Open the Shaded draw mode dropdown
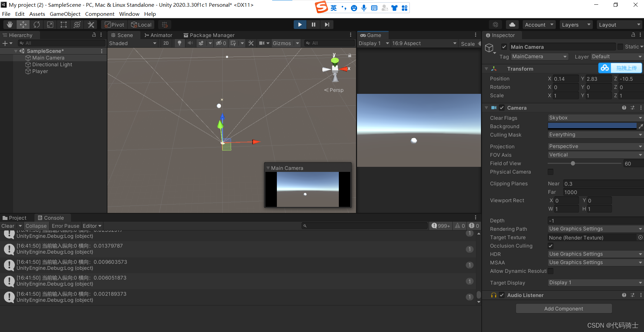Viewport: 644px width, 332px height. [x=133, y=43]
